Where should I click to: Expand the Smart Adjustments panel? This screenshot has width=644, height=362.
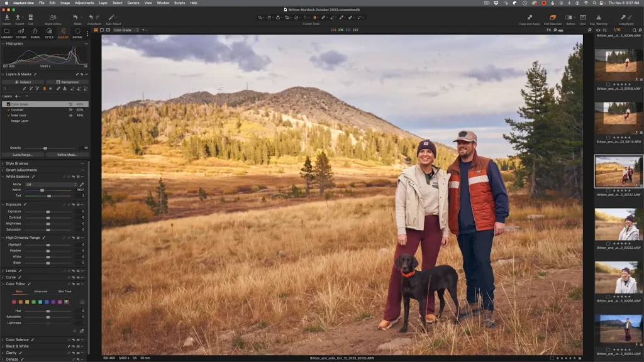tap(3, 170)
